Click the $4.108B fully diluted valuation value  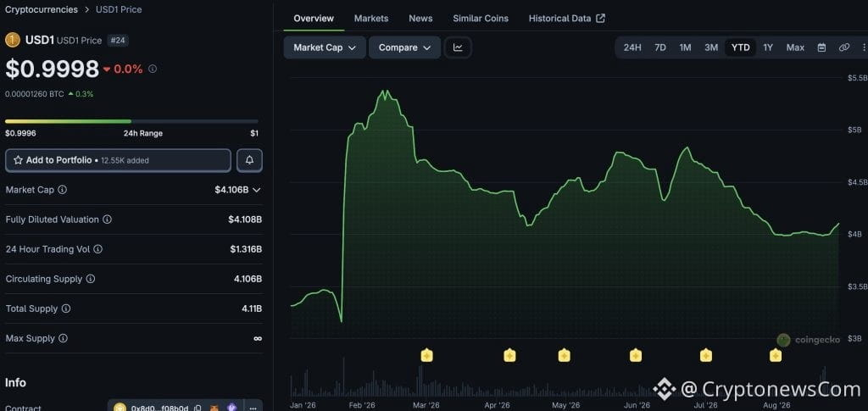point(245,219)
